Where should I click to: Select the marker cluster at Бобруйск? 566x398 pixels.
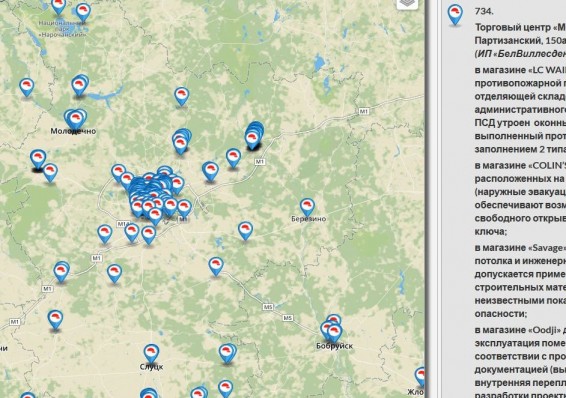tap(331, 329)
